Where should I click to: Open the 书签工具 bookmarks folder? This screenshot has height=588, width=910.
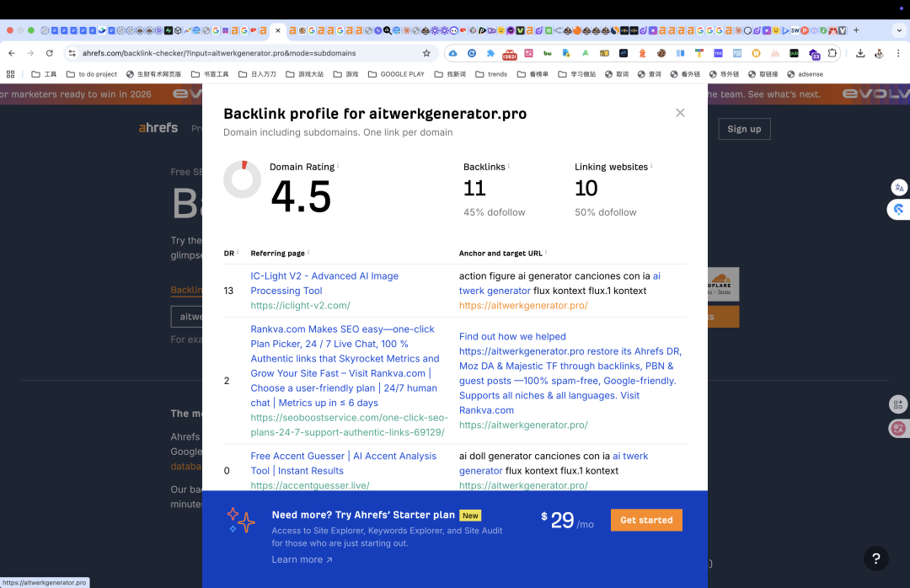pos(210,74)
